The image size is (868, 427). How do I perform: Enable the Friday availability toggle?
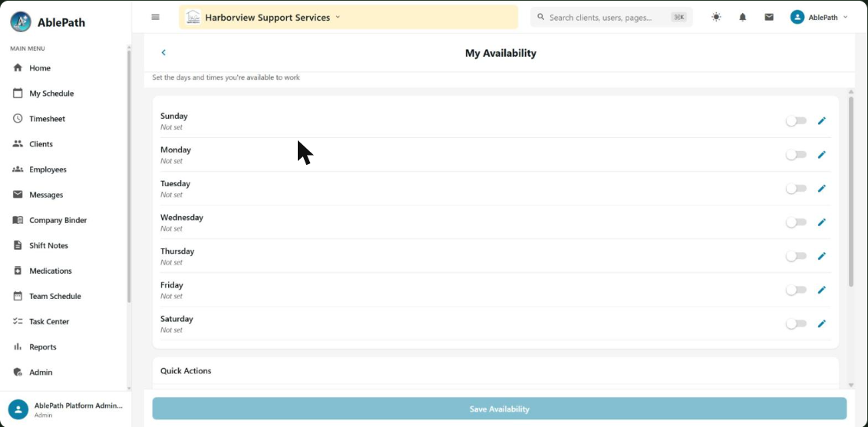(x=796, y=289)
